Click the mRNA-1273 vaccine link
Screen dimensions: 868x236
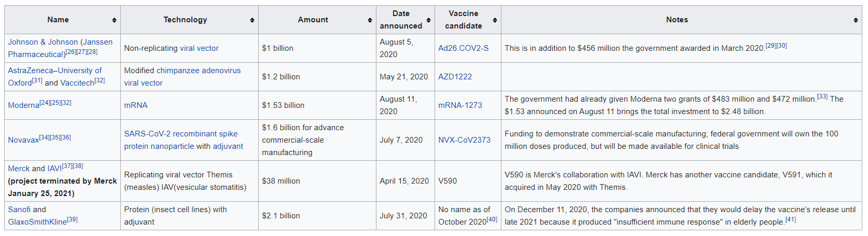(460, 105)
